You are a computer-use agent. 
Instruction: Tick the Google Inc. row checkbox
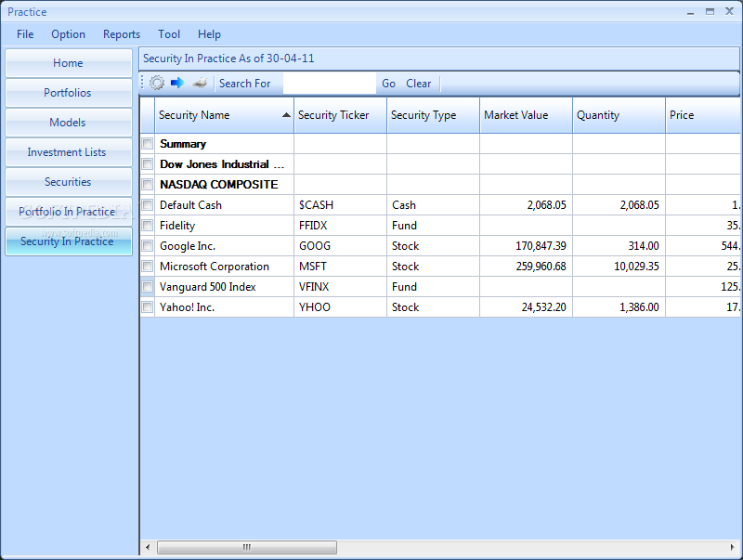point(148,245)
